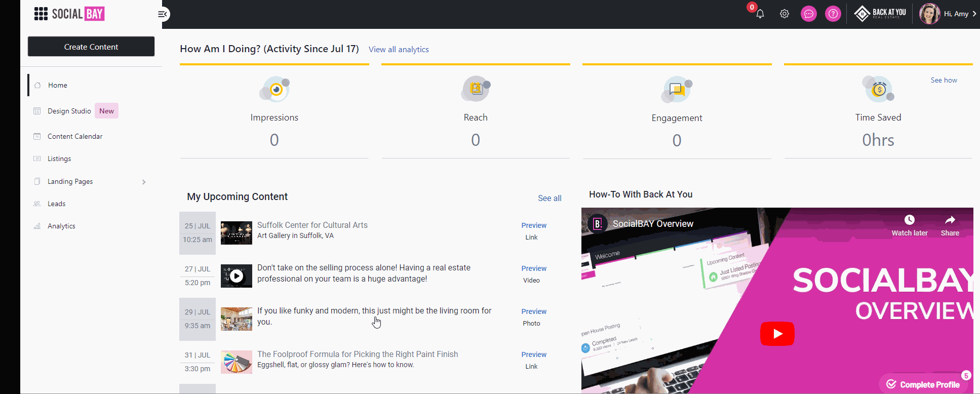980x394 pixels.
Task: Collapse the sidebar with the menu toggle
Action: pos(163,14)
